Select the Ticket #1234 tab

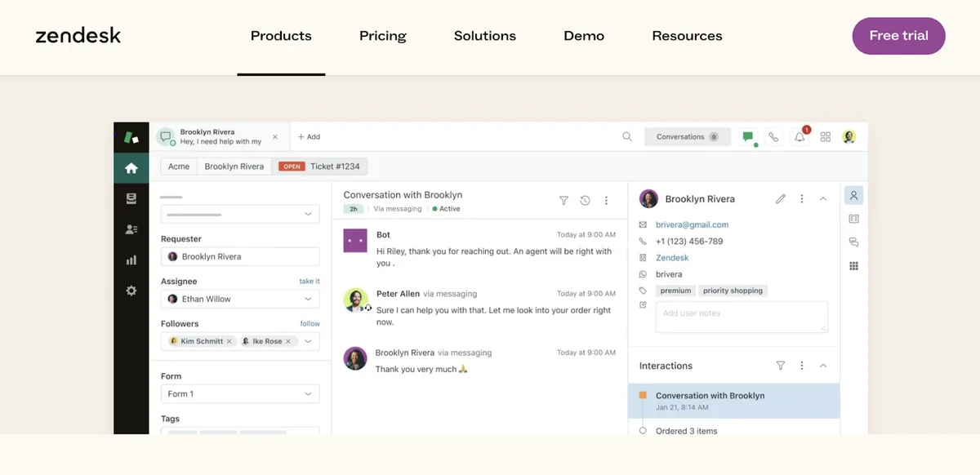coord(320,166)
